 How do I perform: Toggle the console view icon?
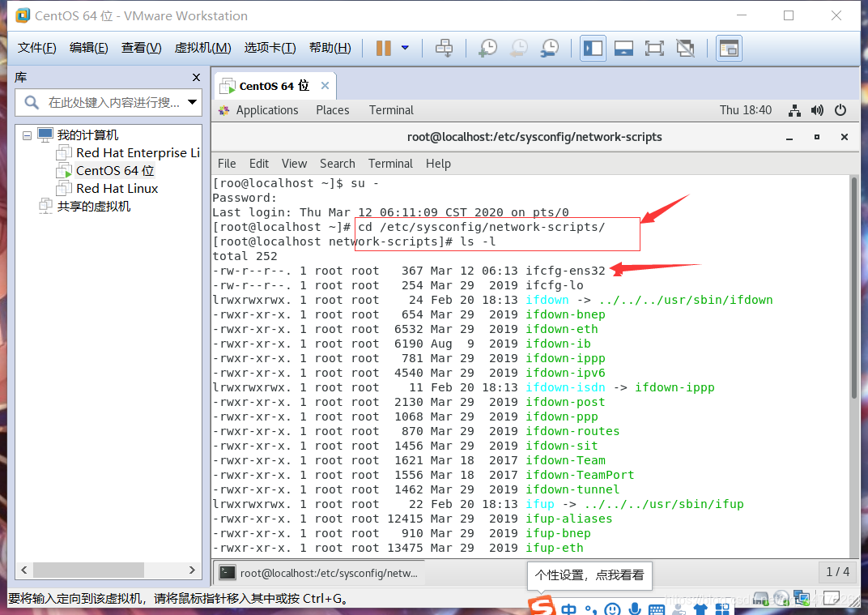coord(729,48)
